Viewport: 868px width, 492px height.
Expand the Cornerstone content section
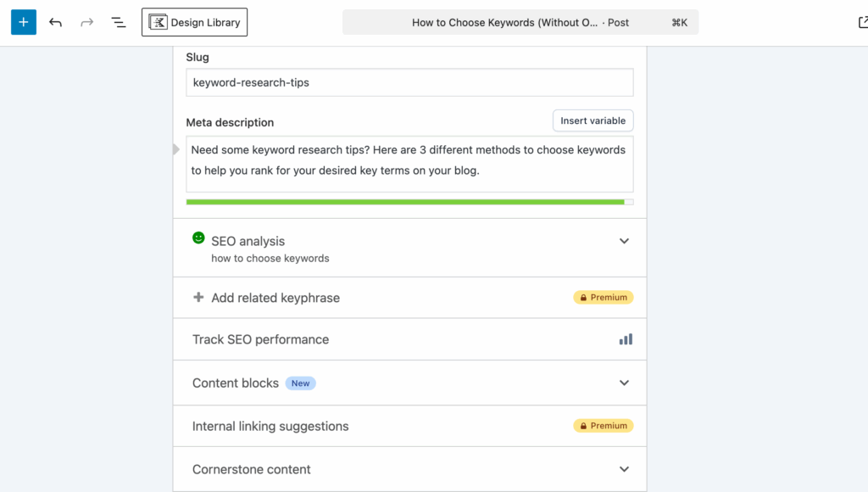tap(625, 468)
